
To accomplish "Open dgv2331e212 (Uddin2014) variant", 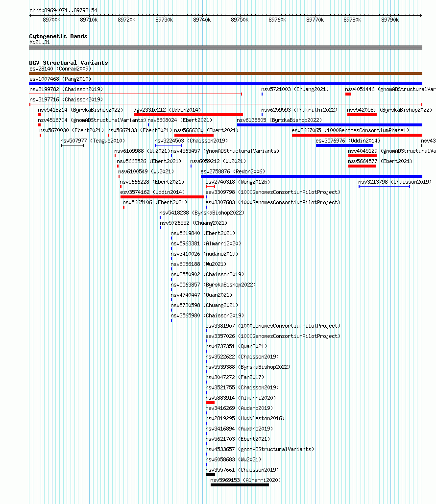I will pos(167,110).
